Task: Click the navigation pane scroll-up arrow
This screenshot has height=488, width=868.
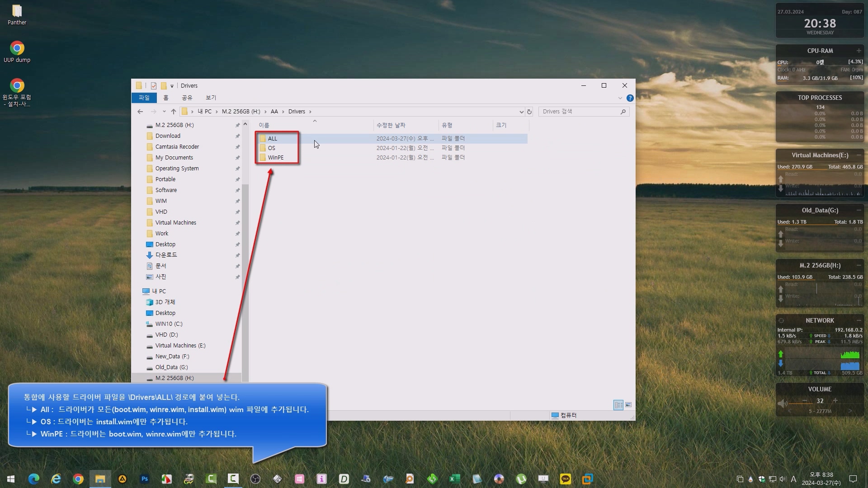Action: click(x=245, y=124)
